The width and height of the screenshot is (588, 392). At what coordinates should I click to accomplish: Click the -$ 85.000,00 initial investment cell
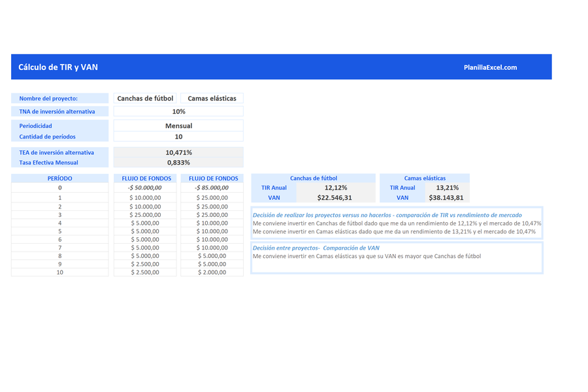point(212,188)
